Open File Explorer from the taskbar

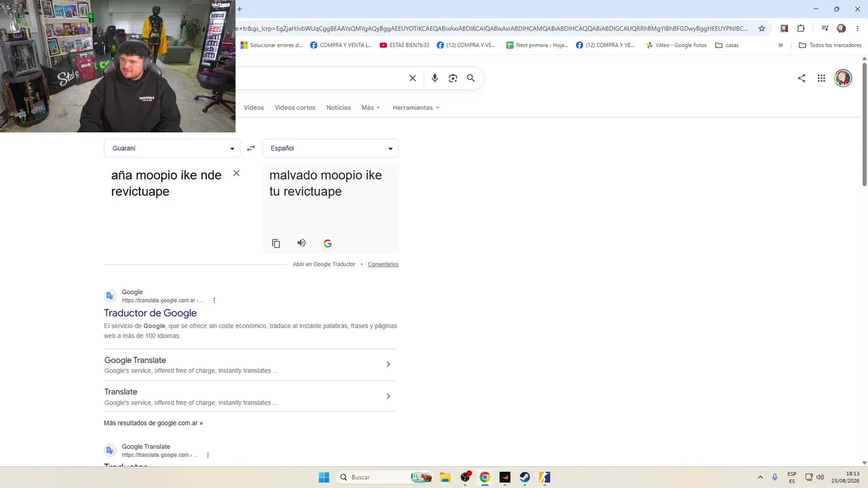(445, 477)
